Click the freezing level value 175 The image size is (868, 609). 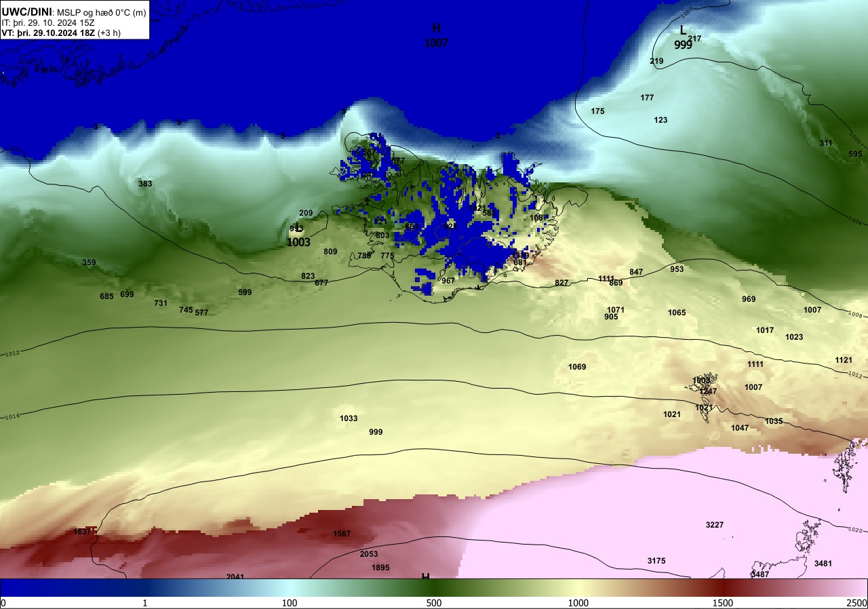(x=597, y=111)
